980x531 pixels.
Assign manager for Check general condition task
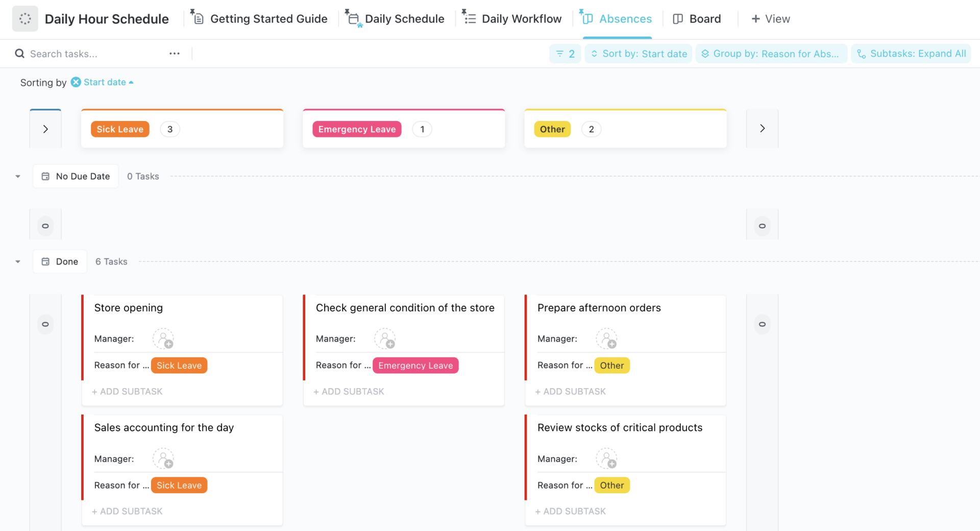(385, 339)
